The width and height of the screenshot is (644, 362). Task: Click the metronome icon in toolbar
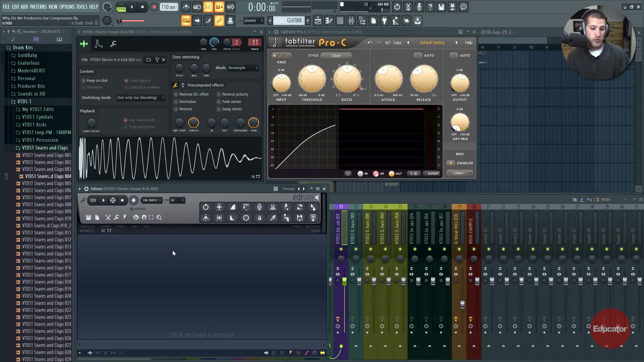[186, 7]
